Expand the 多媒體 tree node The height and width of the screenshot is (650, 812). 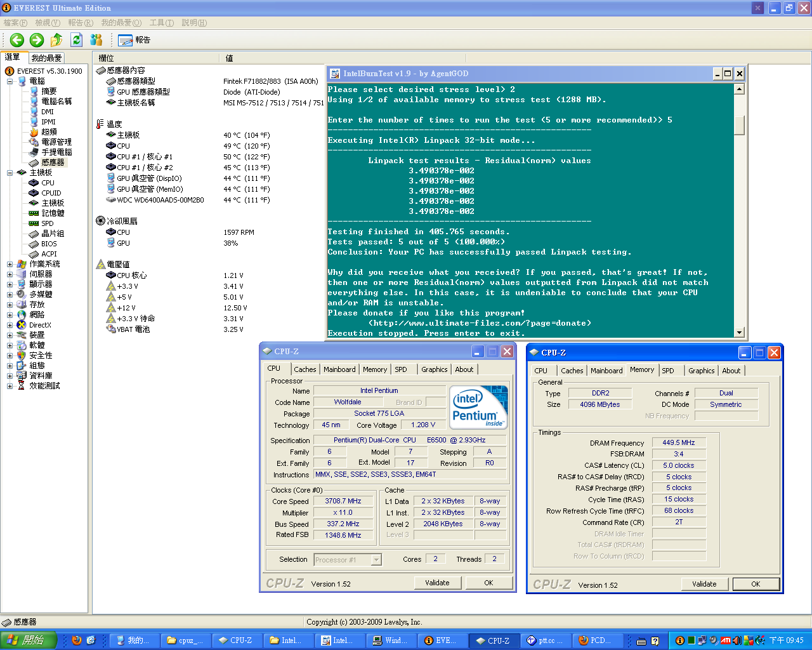[10, 295]
